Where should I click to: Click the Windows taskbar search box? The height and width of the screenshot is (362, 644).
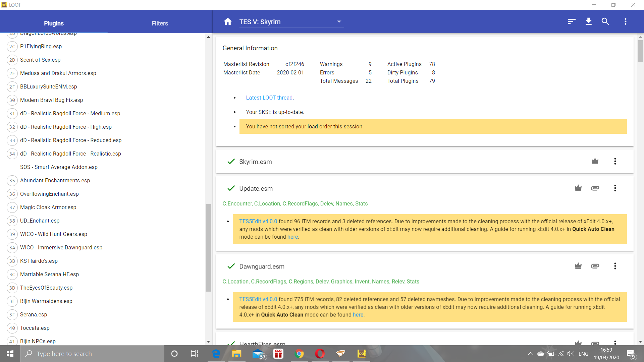(x=92, y=354)
